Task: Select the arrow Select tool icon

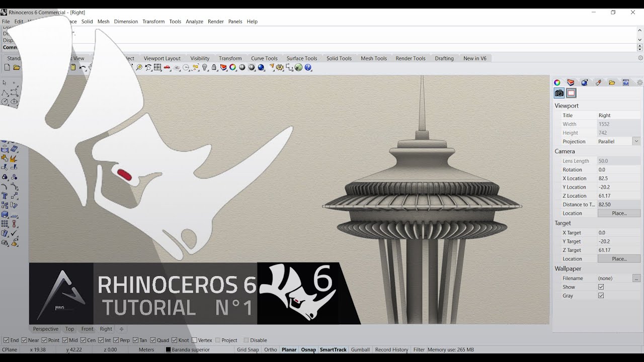Action: click(5, 82)
